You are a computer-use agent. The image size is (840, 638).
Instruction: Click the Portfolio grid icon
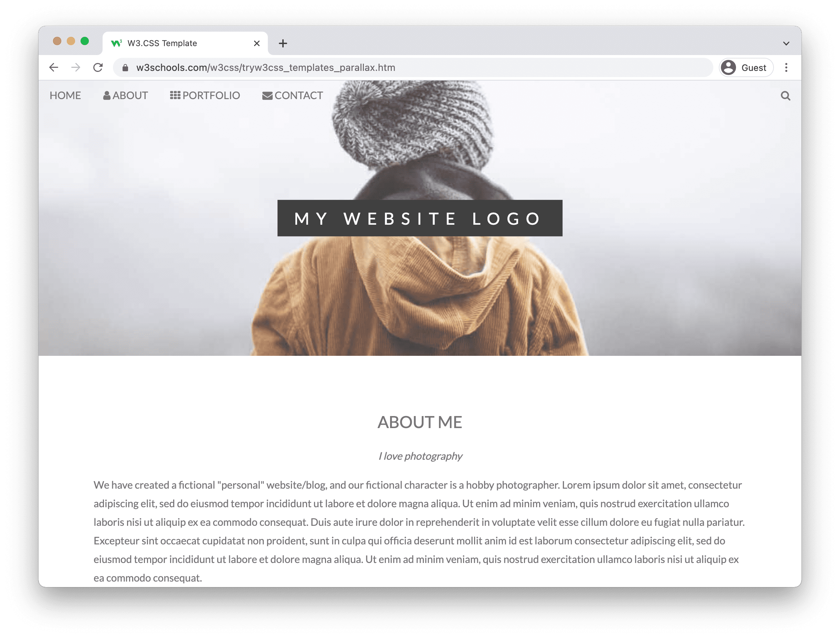tap(175, 95)
